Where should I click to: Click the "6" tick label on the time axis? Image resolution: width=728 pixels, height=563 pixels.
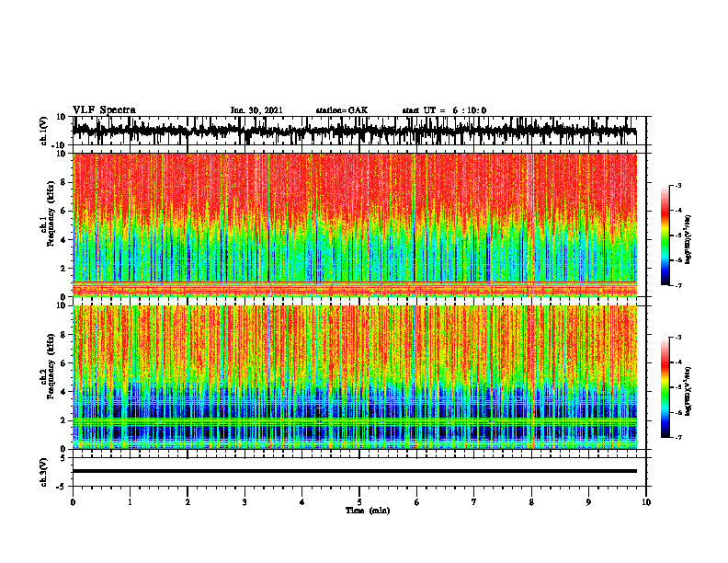pos(417,502)
